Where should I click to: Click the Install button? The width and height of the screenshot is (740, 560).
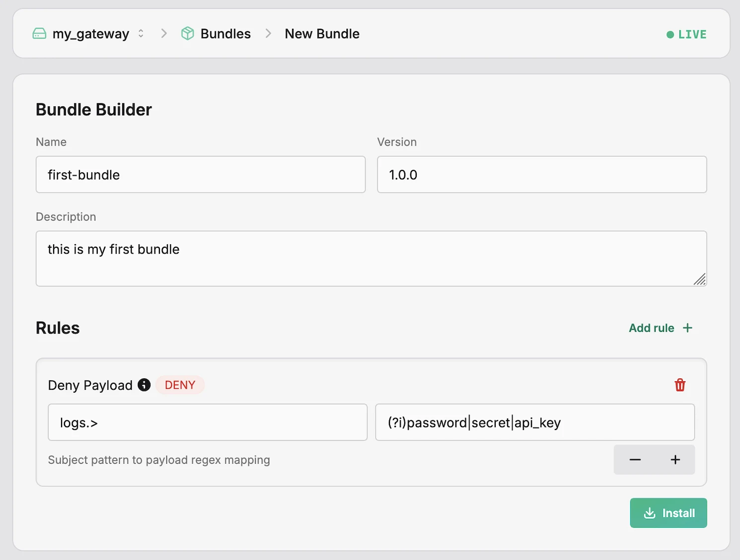[668, 513]
